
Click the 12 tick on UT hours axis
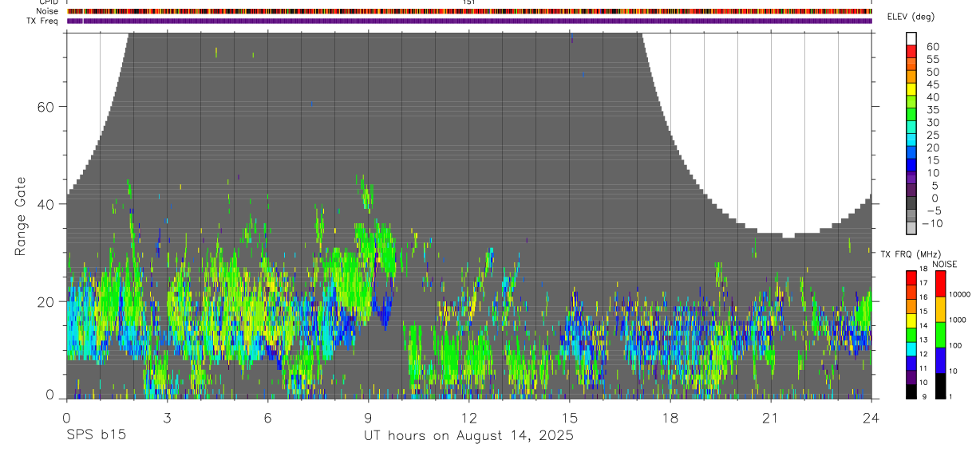point(469,418)
